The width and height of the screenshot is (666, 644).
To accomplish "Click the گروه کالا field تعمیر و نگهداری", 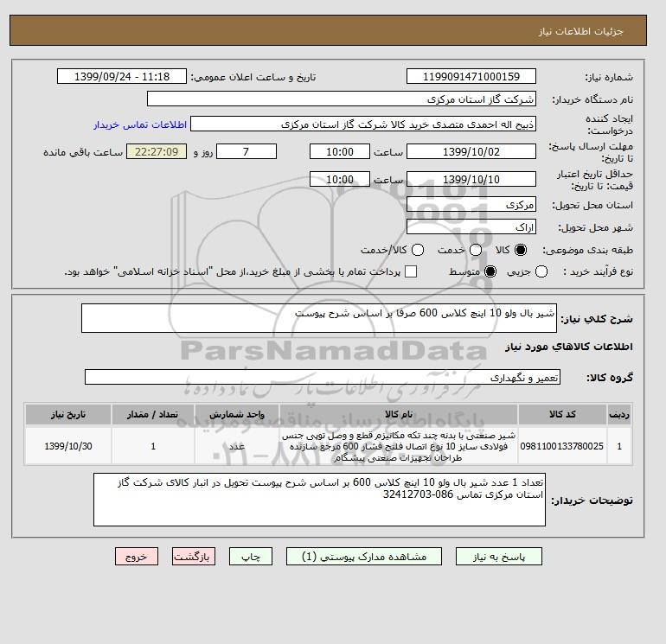I will pyautogui.click(x=323, y=377).
